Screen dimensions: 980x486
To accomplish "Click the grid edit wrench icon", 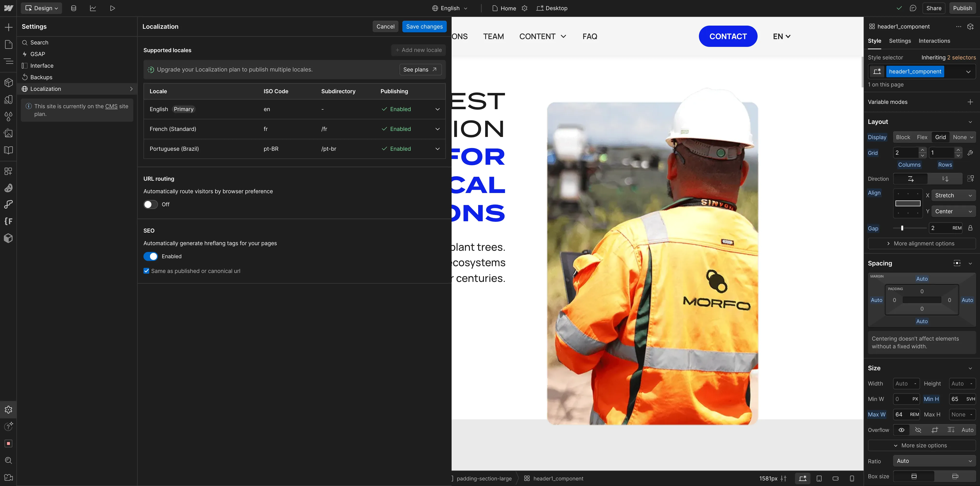I will (970, 153).
